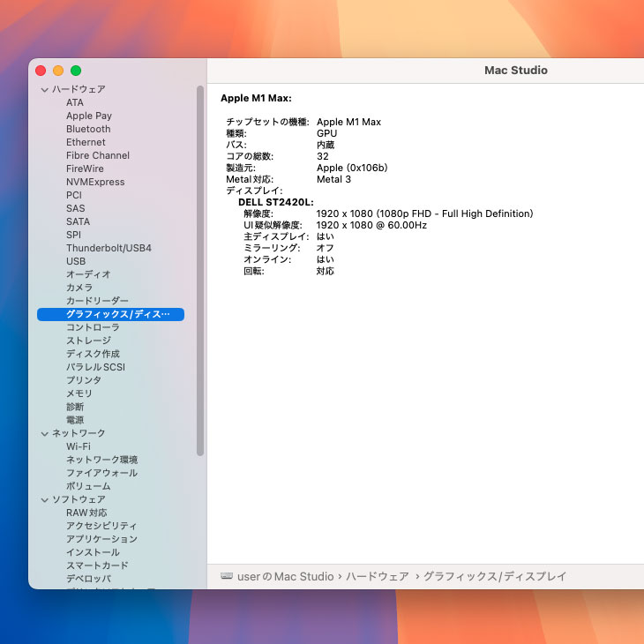This screenshot has height=644, width=644.
Task: Select ディスク作成 in the sidebar
Action: pos(93,354)
